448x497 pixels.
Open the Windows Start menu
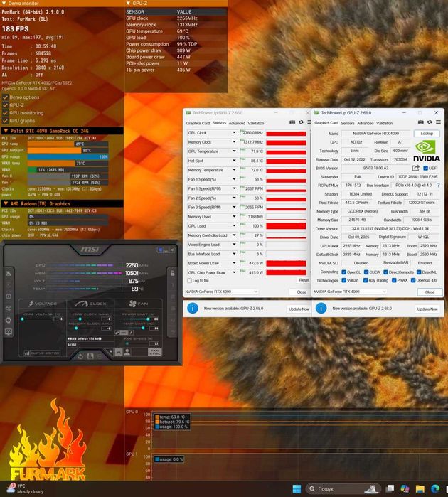coord(297,489)
